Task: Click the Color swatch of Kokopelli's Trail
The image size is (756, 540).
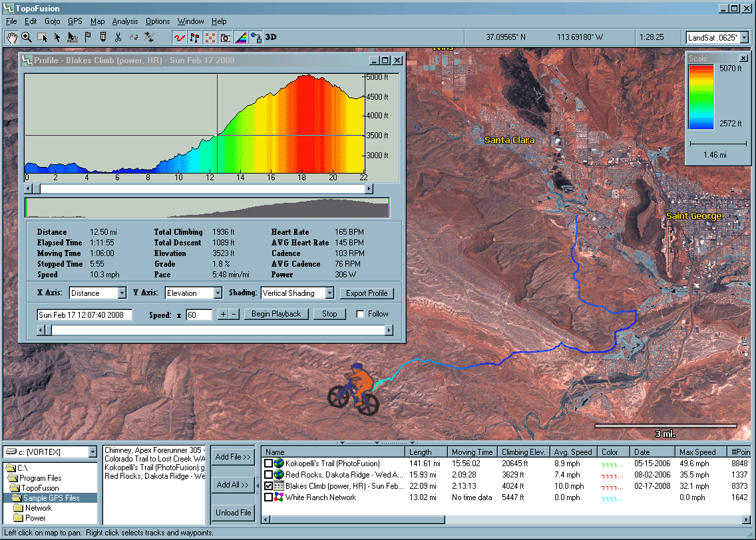Action: tap(612, 464)
